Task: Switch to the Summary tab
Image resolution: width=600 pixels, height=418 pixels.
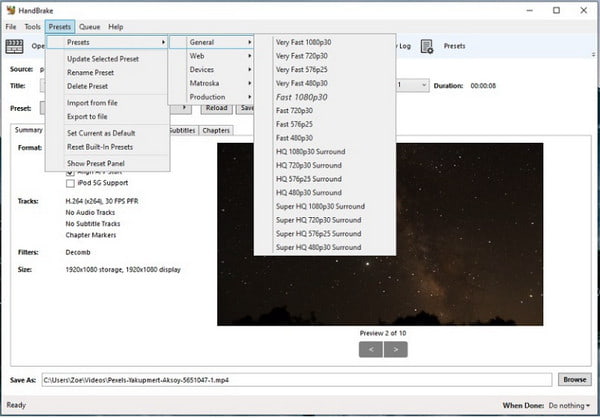Action: click(28, 130)
